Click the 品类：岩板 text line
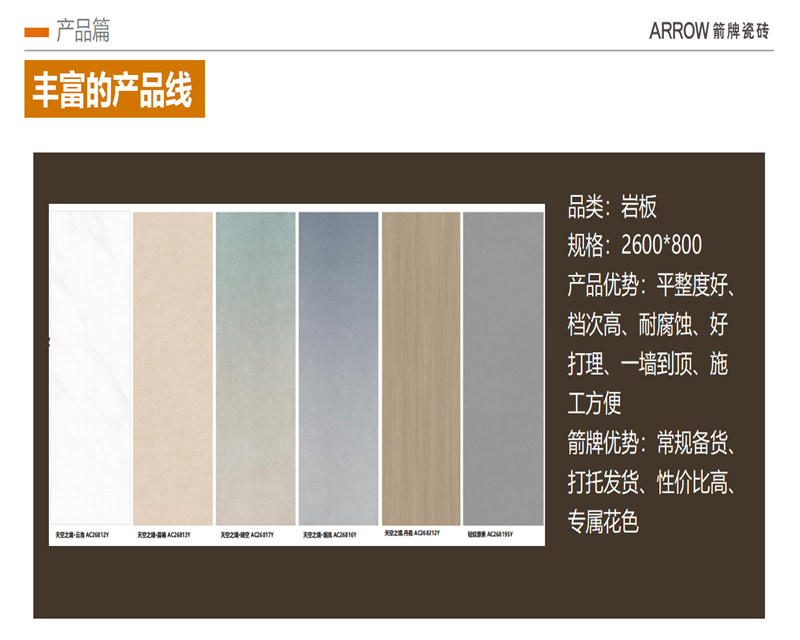The height and width of the screenshot is (640, 800). [612, 208]
